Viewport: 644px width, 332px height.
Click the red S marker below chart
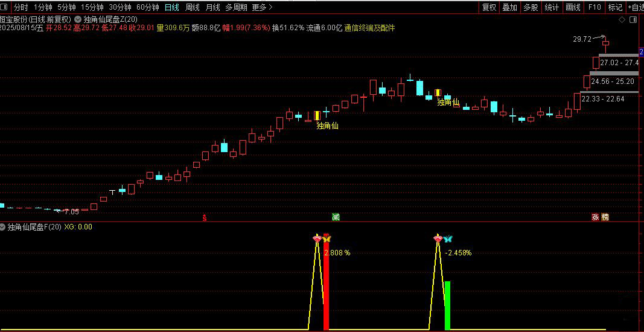click(204, 218)
